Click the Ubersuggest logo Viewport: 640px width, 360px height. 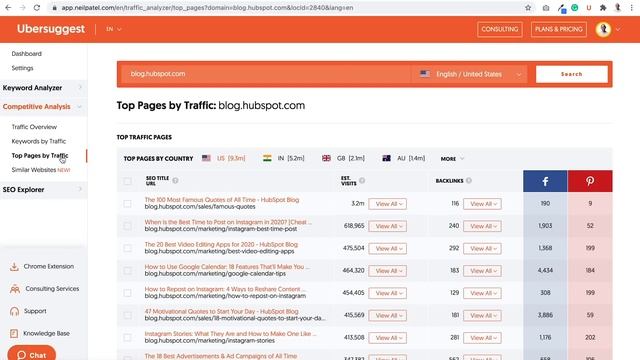tap(51, 29)
